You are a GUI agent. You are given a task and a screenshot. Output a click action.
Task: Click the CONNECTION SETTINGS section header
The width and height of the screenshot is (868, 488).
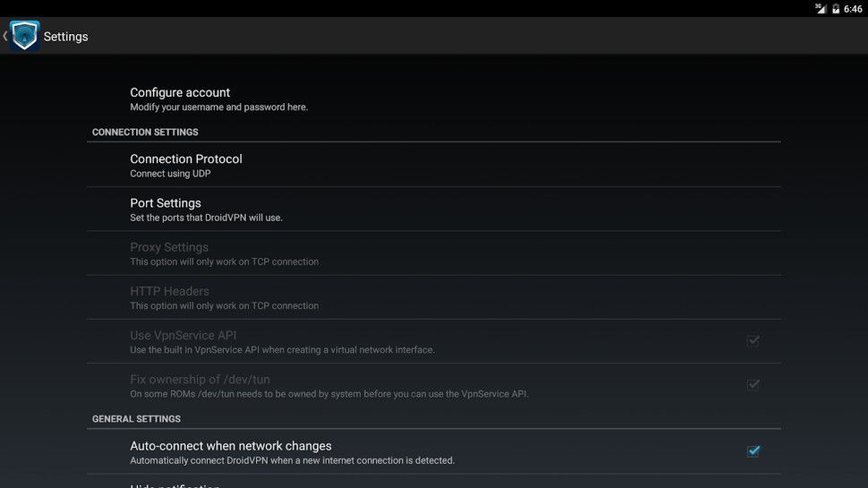point(145,133)
